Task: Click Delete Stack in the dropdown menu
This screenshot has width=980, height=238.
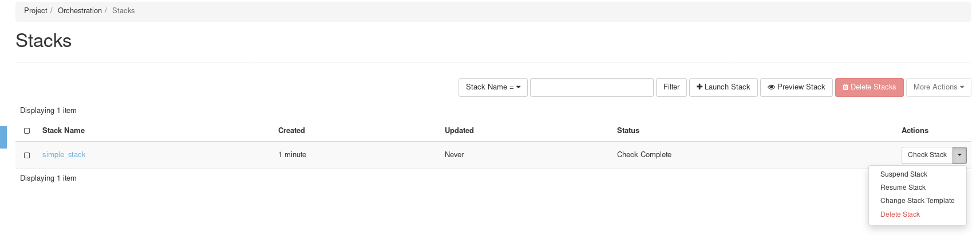Action: [x=900, y=214]
